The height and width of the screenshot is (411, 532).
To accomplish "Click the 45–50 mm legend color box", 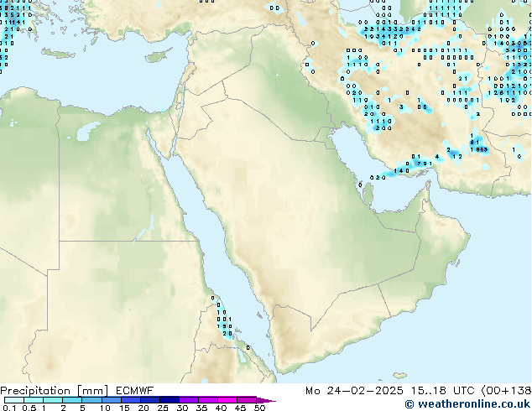I will [x=247, y=400].
